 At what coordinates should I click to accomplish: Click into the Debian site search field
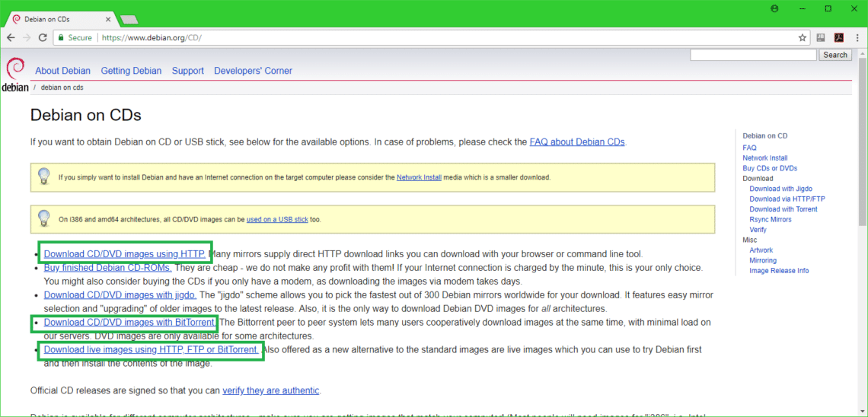(754, 55)
